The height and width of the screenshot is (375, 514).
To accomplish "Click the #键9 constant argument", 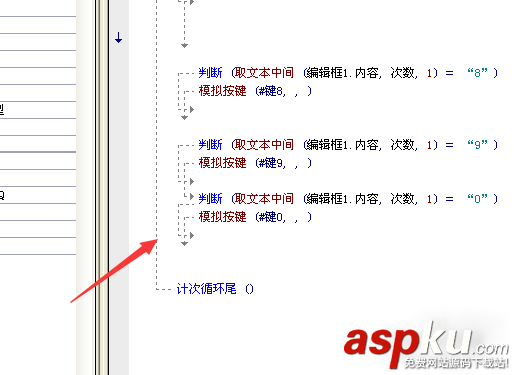I will (271, 163).
